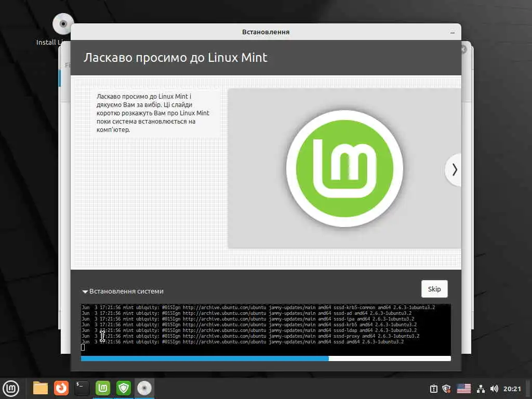Click the Встановлення window title bar
Screen dimensions: 532x399
pos(265,32)
